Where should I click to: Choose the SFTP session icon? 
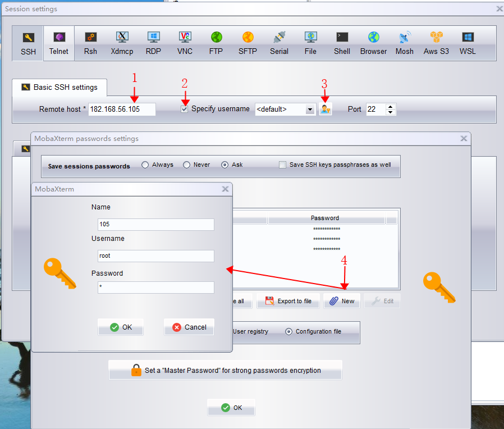(x=248, y=42)
